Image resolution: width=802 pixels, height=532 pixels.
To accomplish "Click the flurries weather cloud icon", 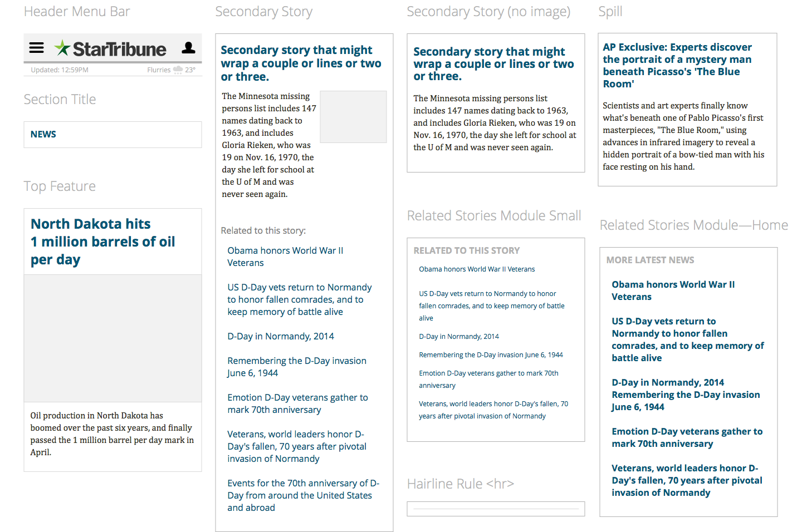I will click(178, 70).
